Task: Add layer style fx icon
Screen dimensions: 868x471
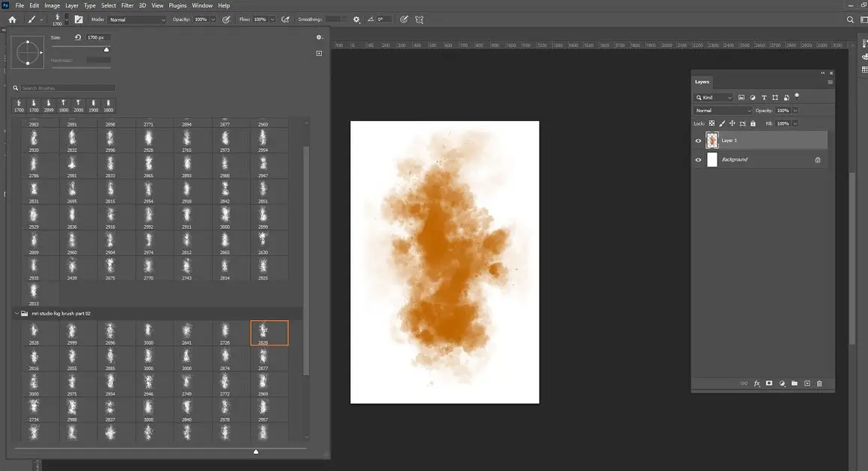Action: 757,383
